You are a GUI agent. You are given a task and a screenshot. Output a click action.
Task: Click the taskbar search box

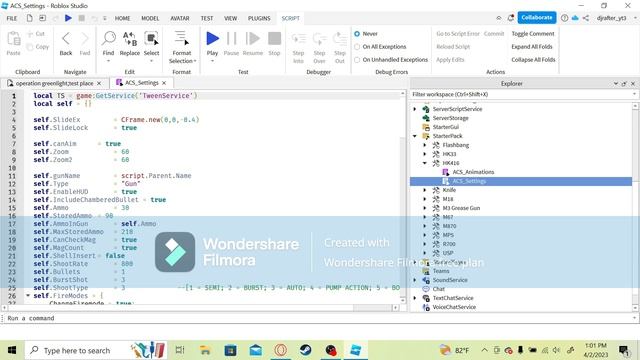pyautogui.click(x=96, y=350)
